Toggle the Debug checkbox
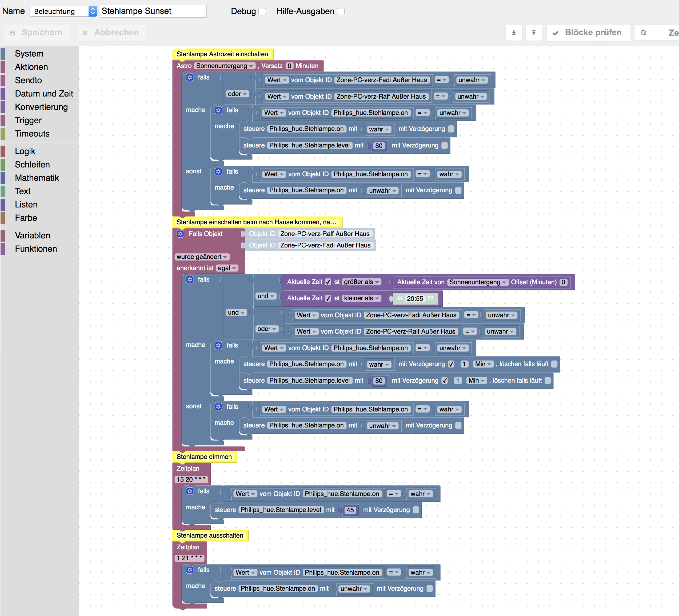The image size is (679, 616). 262,11
